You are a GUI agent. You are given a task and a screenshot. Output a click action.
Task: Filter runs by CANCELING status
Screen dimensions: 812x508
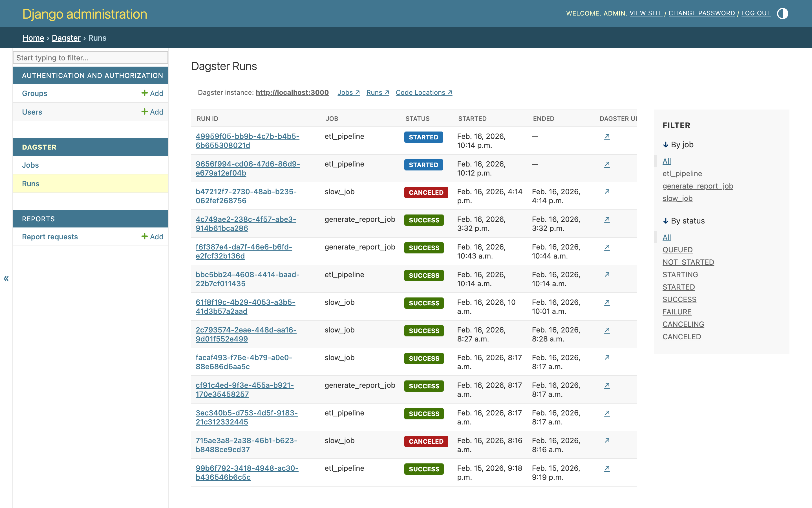pos(683,324)
